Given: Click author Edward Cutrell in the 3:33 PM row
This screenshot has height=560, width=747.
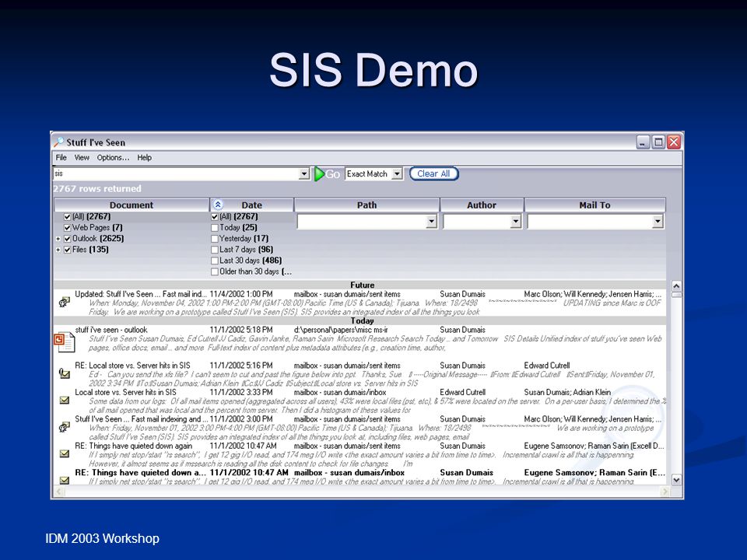Looking at the screenshot, I should 462,392.
